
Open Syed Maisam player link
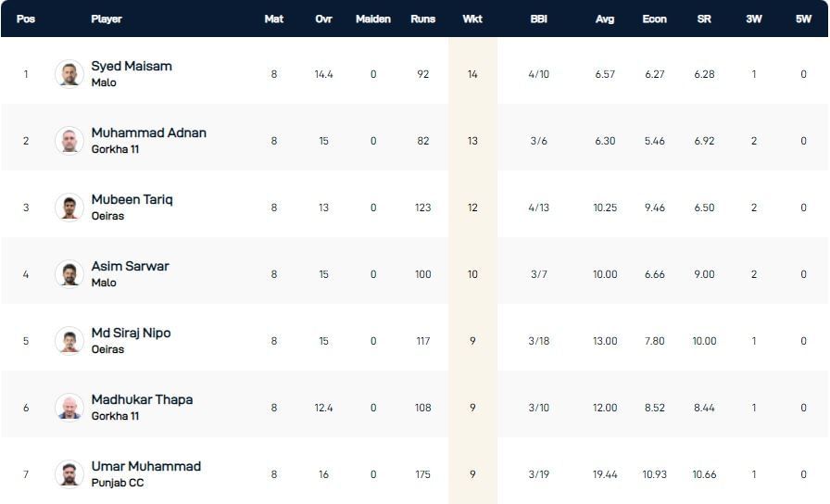point(132,67)
